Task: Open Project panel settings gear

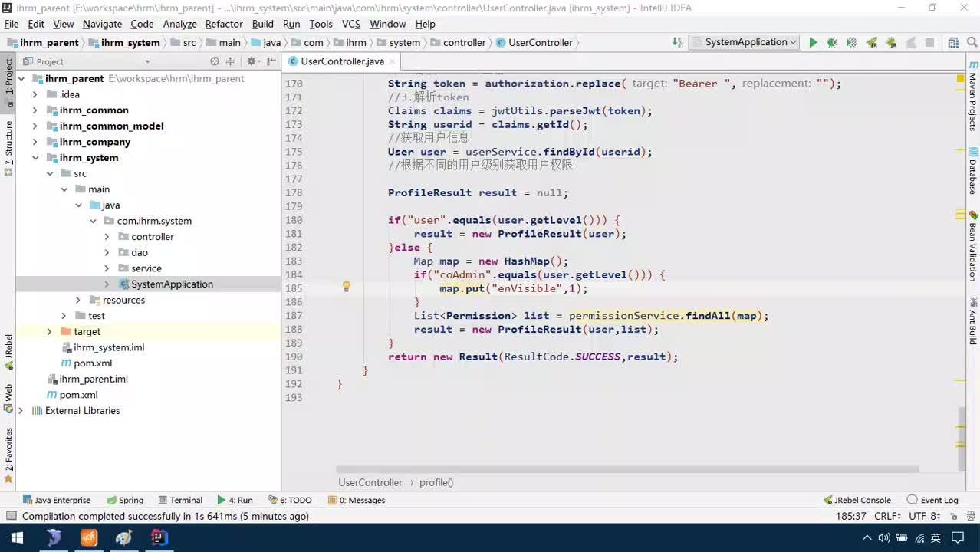Action: [x=251, y=61]
